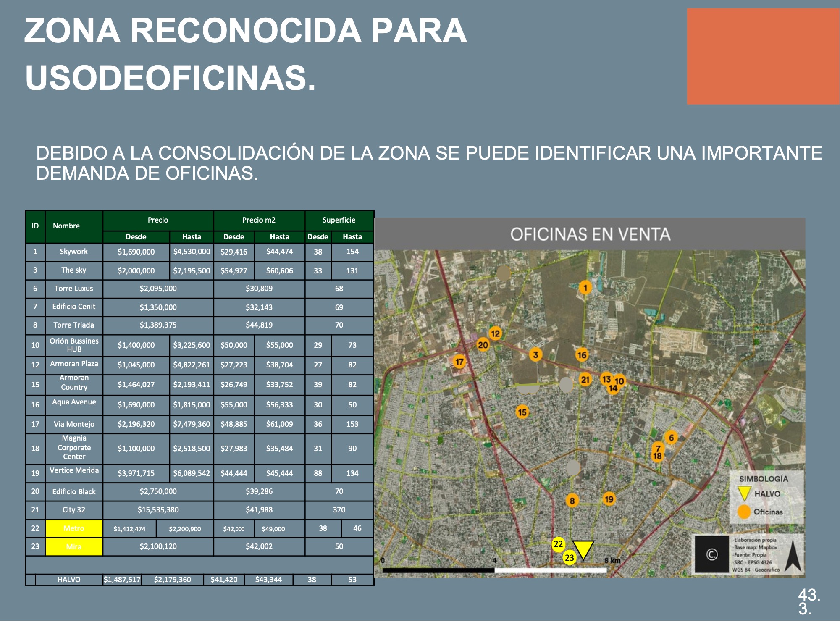
Task: Click the '$1,487,517' cell in the HALVO row
Action: tap(122, 580)
